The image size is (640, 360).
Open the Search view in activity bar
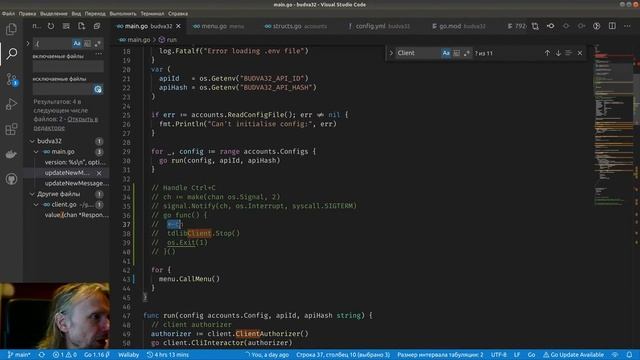(x=11, y=53)
